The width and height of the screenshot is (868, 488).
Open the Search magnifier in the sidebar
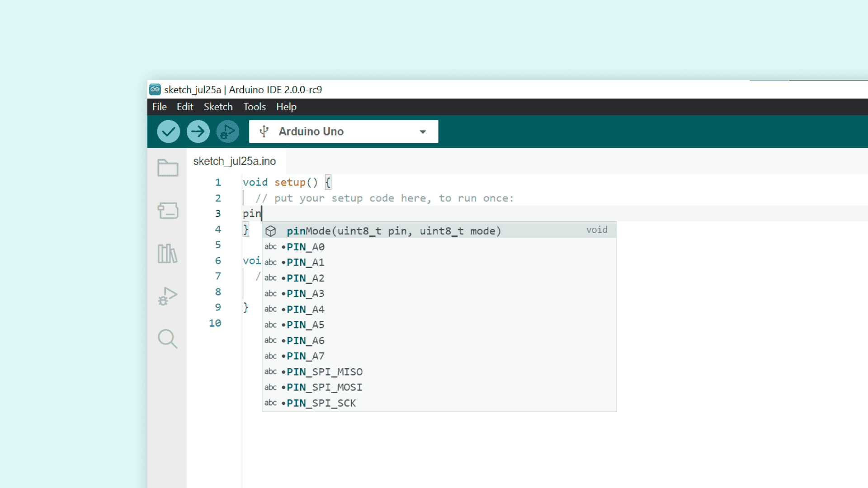click(167, 338)
